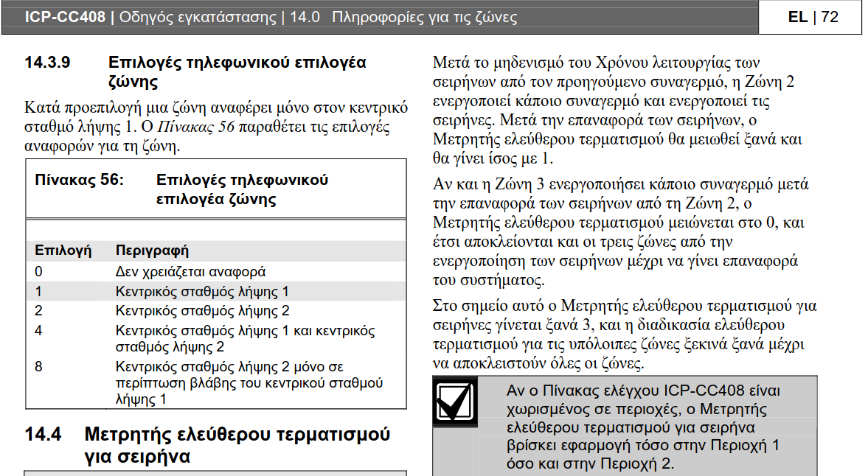Click table caption 'Πίνακας 56:'
868x476 pixels.
point(79,180)
